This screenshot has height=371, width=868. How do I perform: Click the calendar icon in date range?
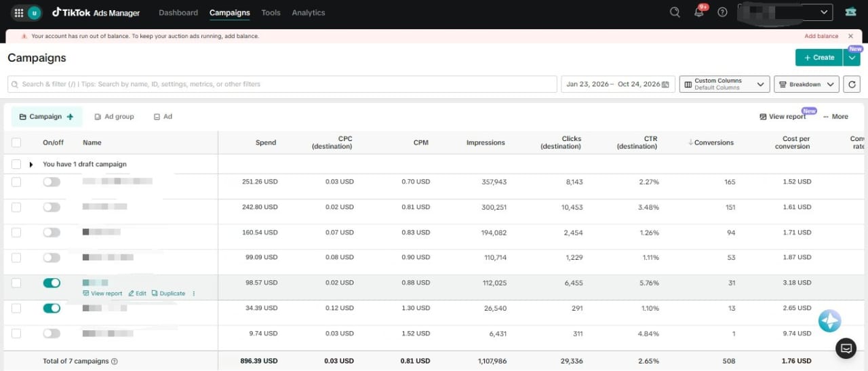click(x=665, y=84)
